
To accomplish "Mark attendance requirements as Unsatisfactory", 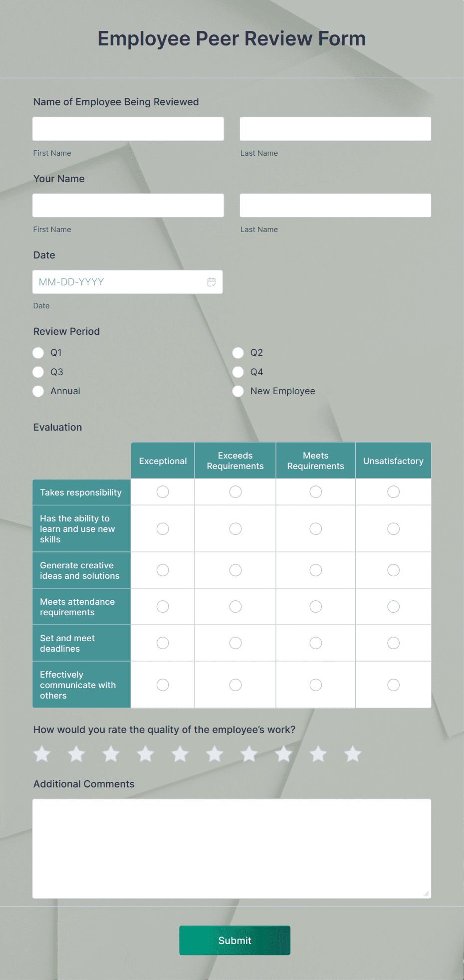I will click(393, 606).
